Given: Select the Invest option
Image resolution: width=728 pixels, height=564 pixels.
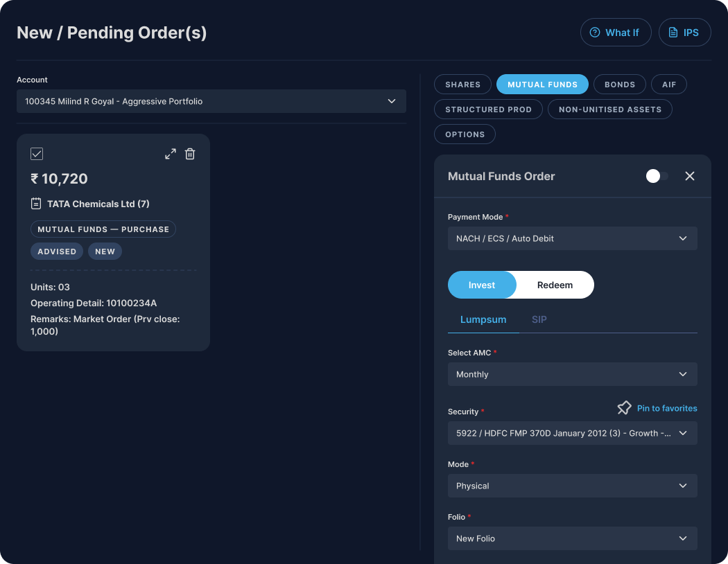Looking at the screenshot, I should [x=482, y=285].
